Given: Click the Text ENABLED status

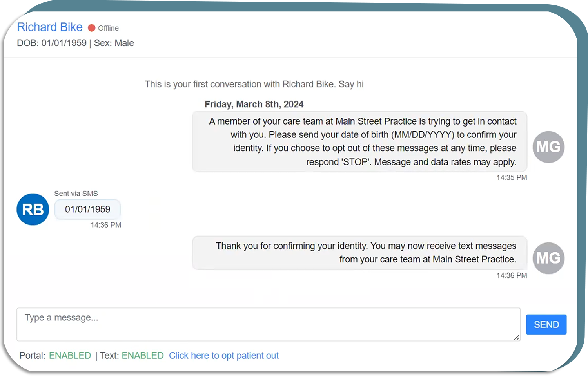Looking at the screenshot, I should point(142,356).
